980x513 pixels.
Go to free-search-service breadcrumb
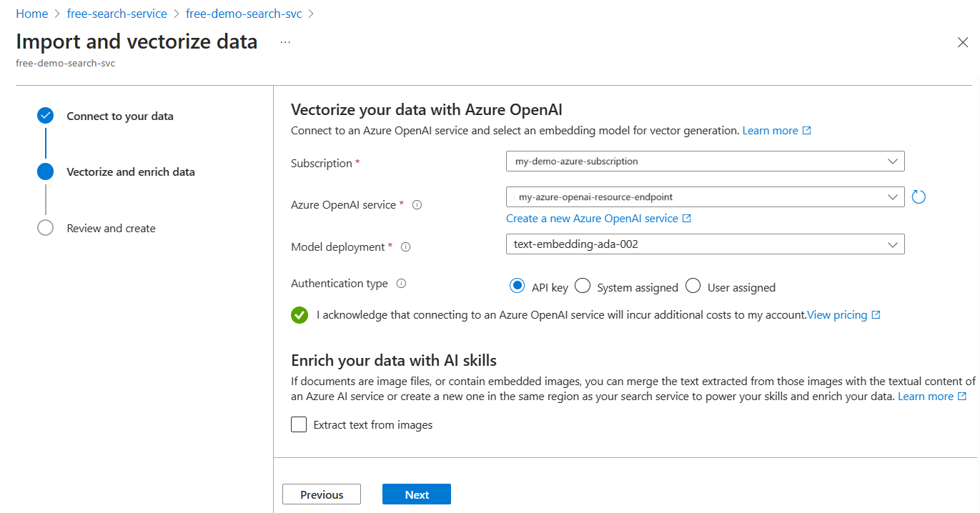(x=117, y=14)
